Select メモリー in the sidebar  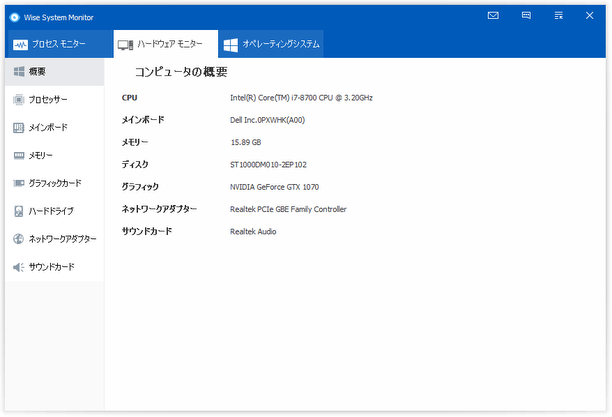pos(55,155)
